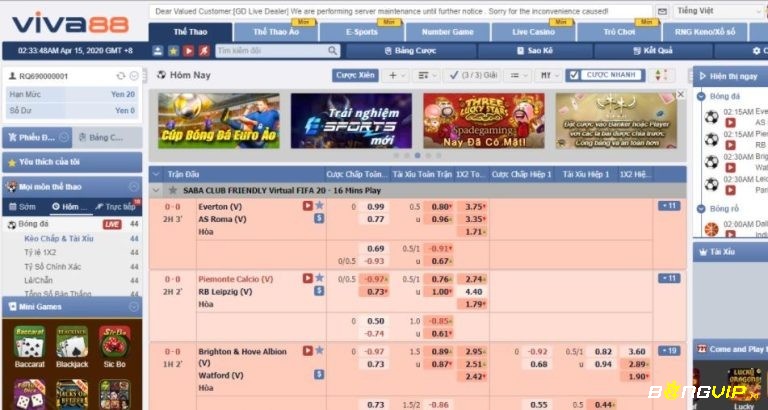This screenshot has width=768, height=410.
Task: Refresh the account balance icon
Action: pos(120,76)
